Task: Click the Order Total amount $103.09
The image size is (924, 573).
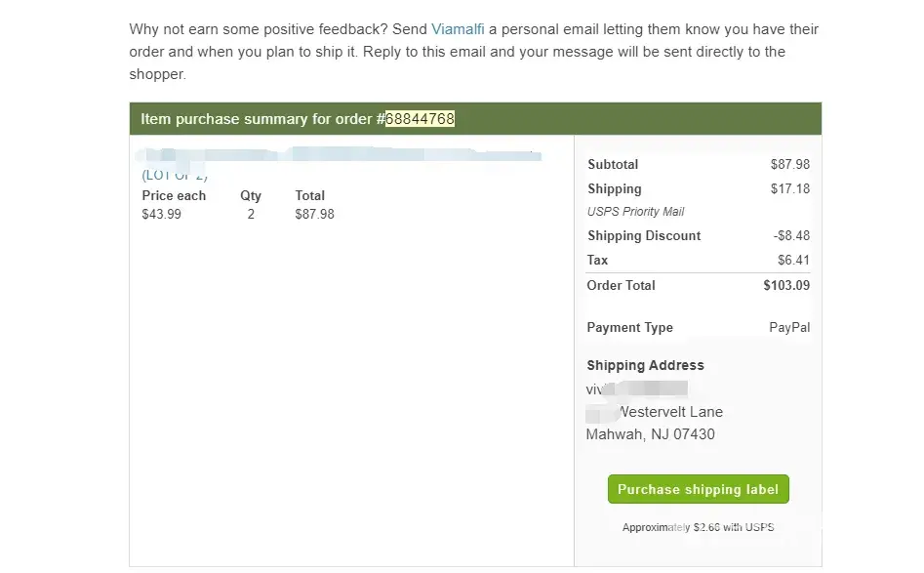Action: click(x=786, y=286)
